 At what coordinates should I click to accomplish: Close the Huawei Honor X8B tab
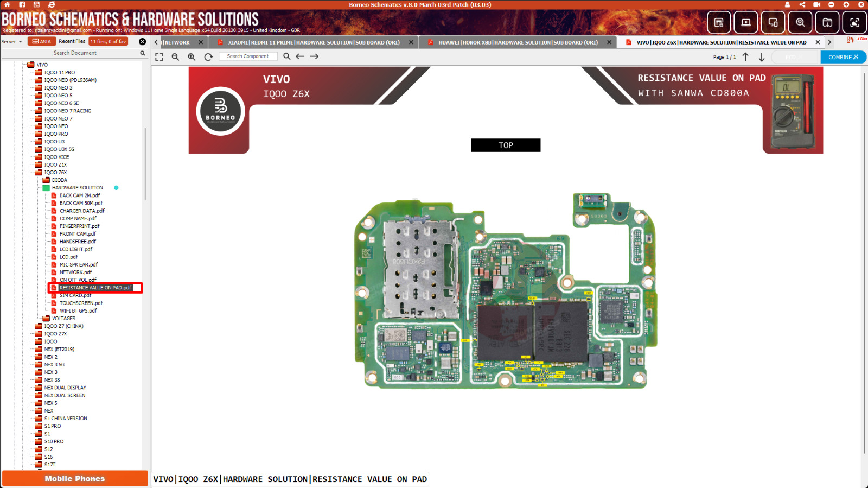tap(609, 42)
